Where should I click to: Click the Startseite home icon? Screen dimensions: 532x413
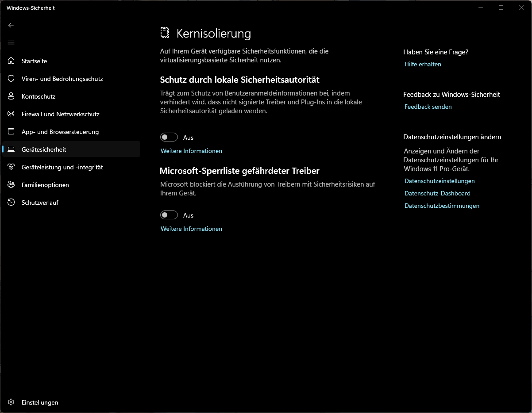[x=12, y=61]
